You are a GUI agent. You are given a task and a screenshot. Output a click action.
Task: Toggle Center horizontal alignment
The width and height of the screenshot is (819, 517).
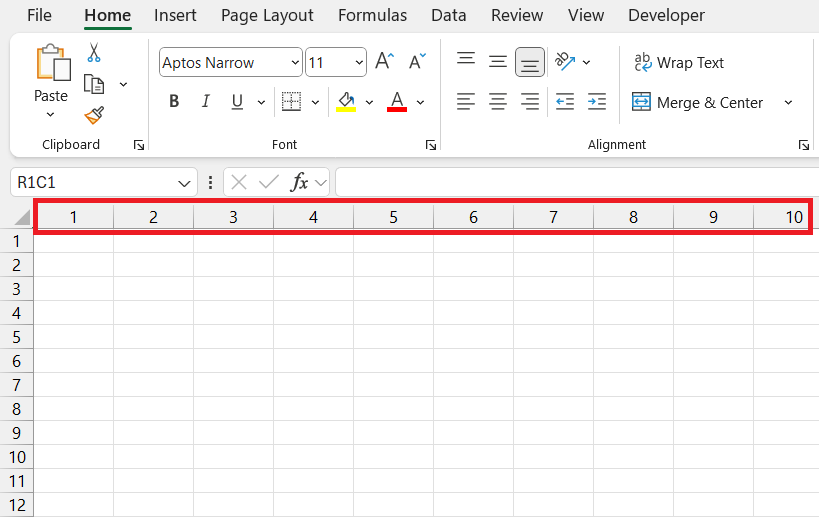[498, 101]
